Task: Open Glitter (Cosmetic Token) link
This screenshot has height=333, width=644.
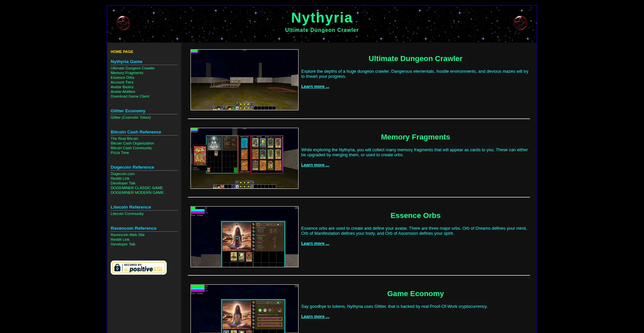Action: [x=130, y=117]
